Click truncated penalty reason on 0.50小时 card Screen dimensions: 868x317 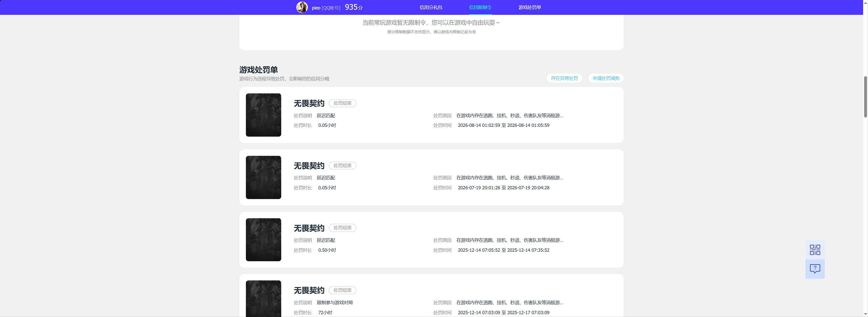[x=509, y=240]
